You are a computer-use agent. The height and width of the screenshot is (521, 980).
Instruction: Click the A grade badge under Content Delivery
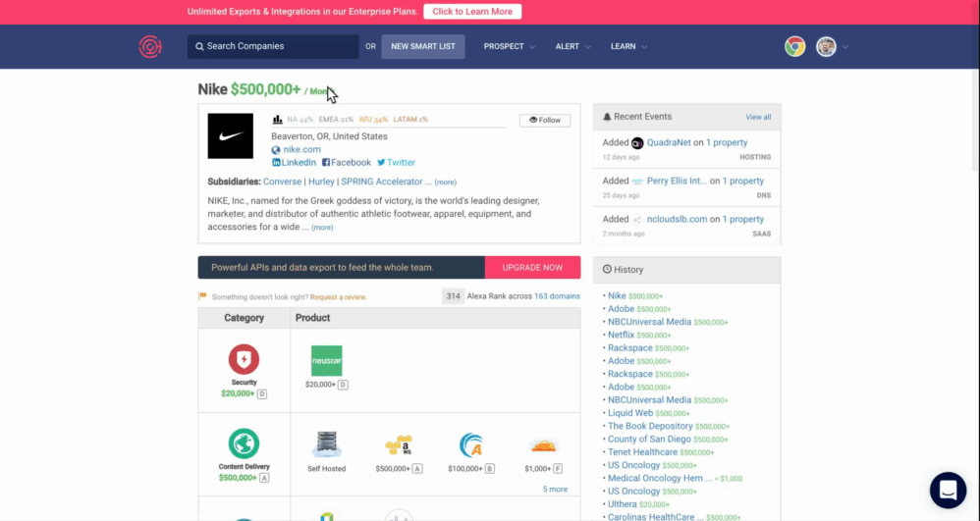tap(264, 478)
